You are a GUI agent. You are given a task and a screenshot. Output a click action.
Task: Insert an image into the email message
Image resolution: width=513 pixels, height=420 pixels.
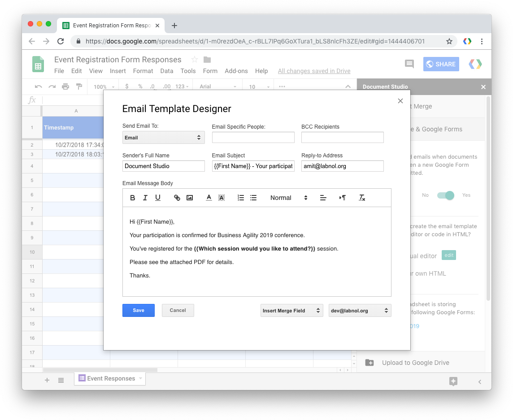coord(190,197)
